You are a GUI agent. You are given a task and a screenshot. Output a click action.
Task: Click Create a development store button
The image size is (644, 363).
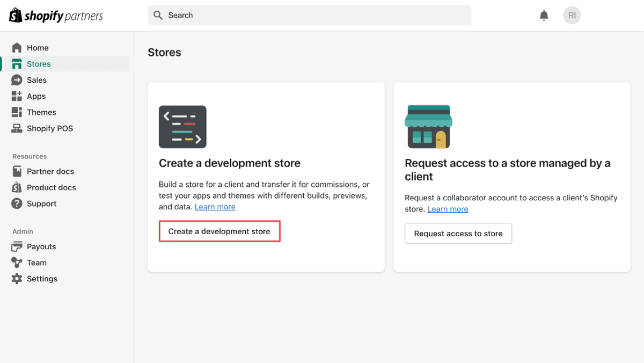point(219,231)
